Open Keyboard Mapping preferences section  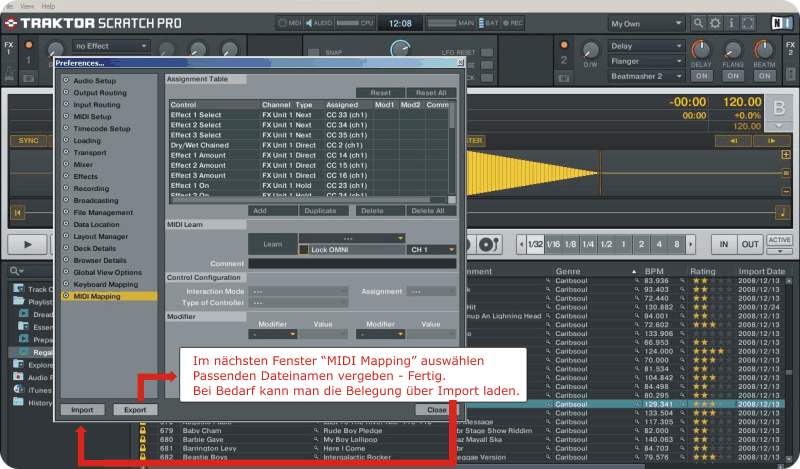(106, 284)
